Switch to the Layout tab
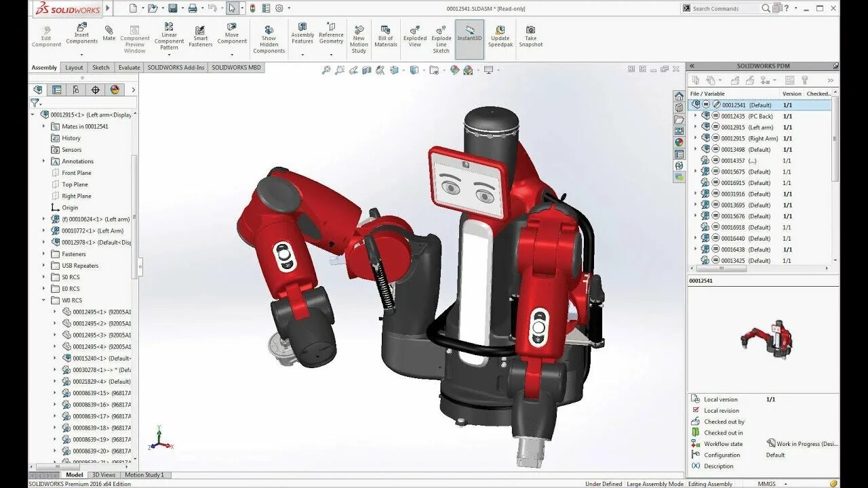Image resolution: width=868 pixels, height=488 pixels. (74, 68)
